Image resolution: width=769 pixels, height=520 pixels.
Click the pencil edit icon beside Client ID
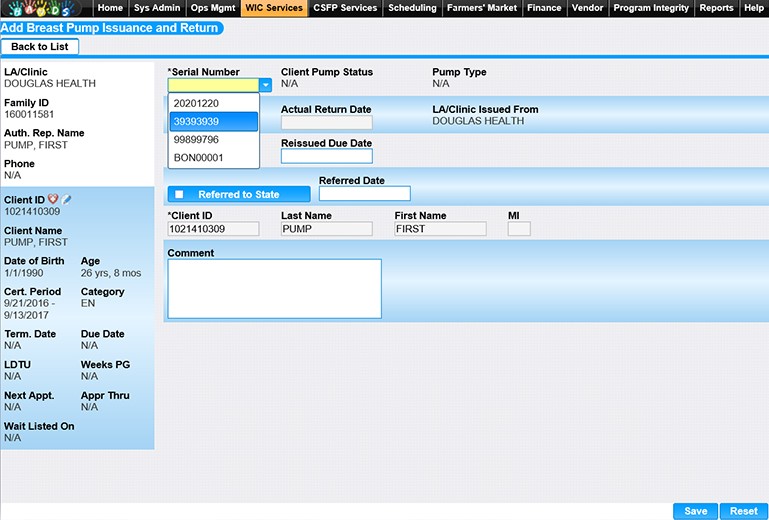click(67, 199)
